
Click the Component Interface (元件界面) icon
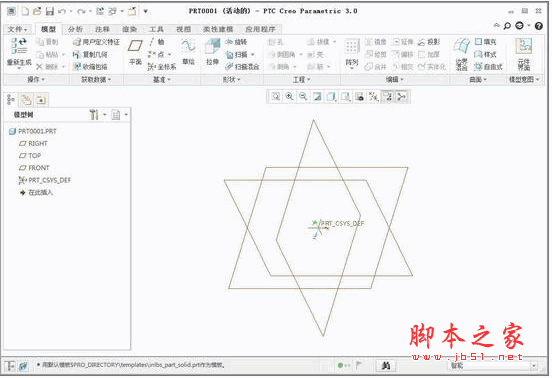[x=524, y=55]
